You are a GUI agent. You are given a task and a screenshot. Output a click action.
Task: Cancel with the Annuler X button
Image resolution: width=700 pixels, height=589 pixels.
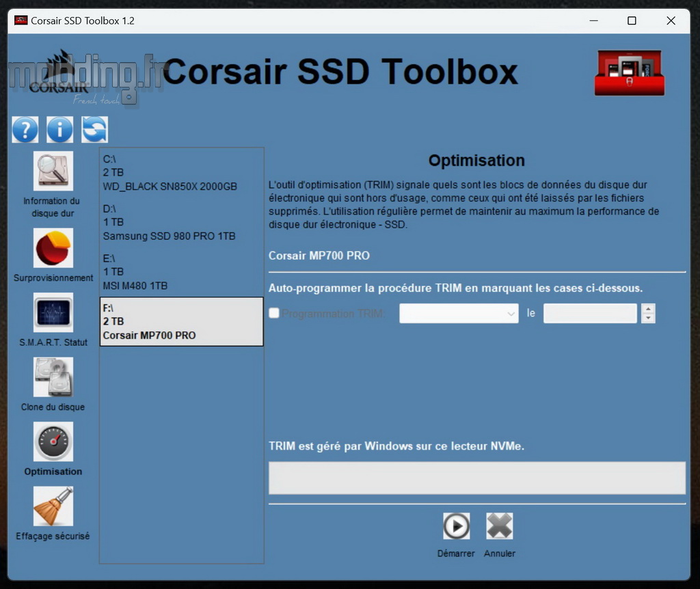coord(500,526)
